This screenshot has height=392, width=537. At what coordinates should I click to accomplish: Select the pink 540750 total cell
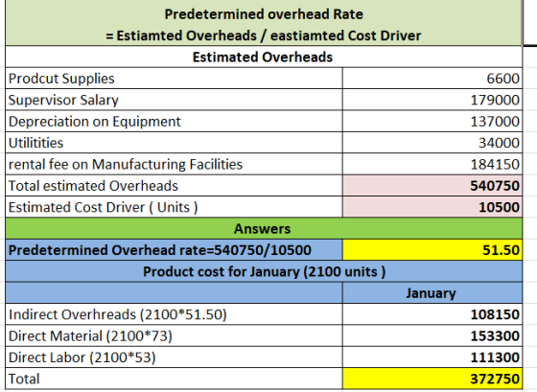pos(432,186)
